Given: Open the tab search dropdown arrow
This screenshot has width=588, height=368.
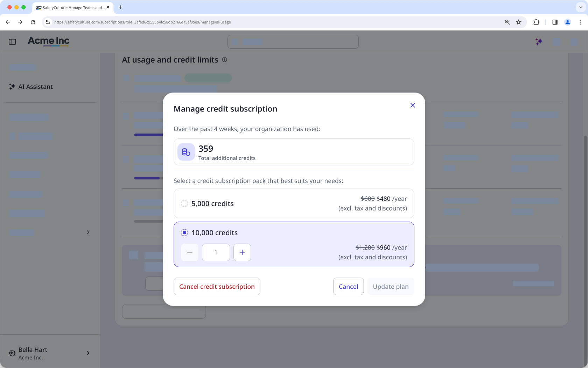Looking at the screenshot, I should click(x=581, y=7).
